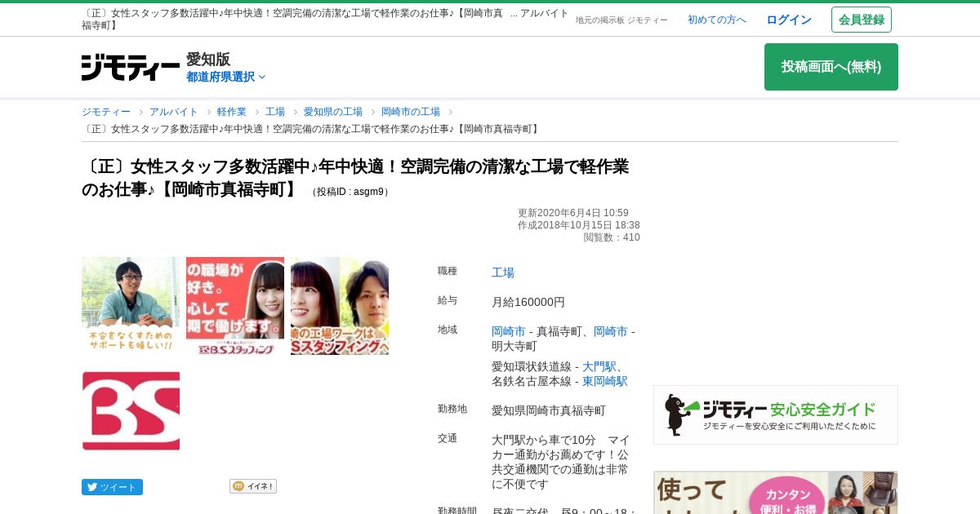Click the 愛知県岡崎市真福寺町 work location text

coord(549,410)
